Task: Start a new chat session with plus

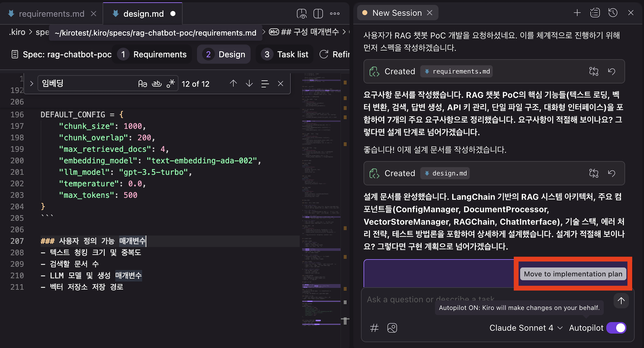Action: pyautogui.click(x=577, y=13)
